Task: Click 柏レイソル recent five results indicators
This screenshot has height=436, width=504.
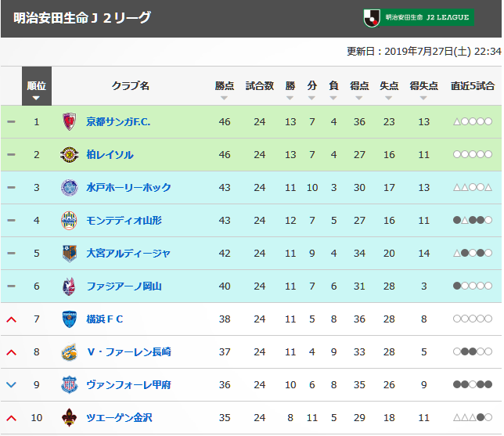Action: click(473, 155)
